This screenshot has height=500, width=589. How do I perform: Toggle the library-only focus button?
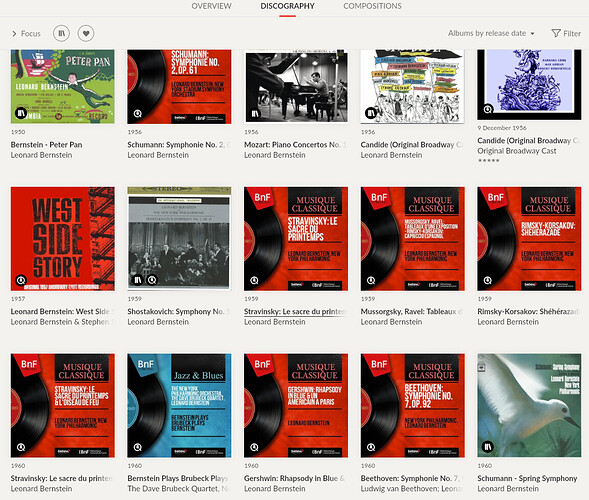click(62, 33)
